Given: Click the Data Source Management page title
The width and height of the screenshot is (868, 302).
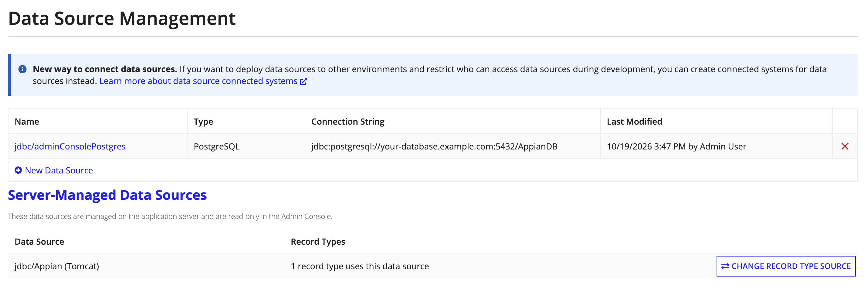Looking at the screenshot, I should tap(122, 18).
